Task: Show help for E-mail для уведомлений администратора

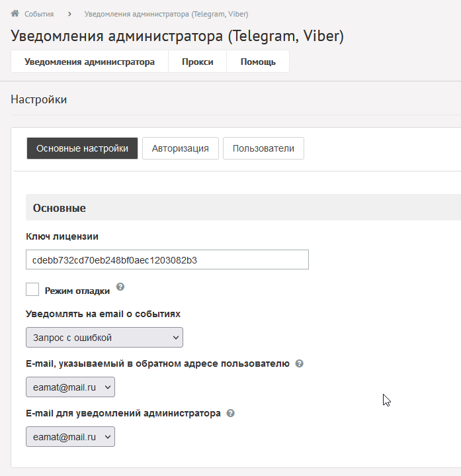Action: pyautogui.click(x=230, y=413)
